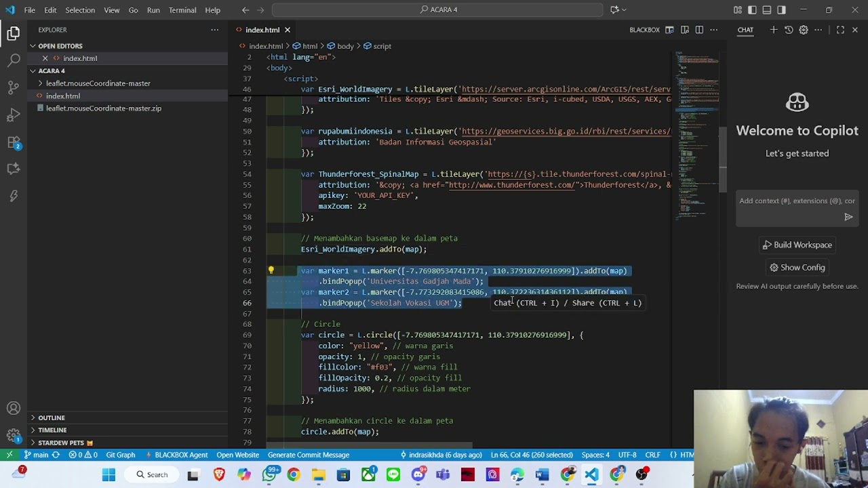Go back with the navigation arrow
Viewport: 868px width, 488px height.
coord(245,10)
